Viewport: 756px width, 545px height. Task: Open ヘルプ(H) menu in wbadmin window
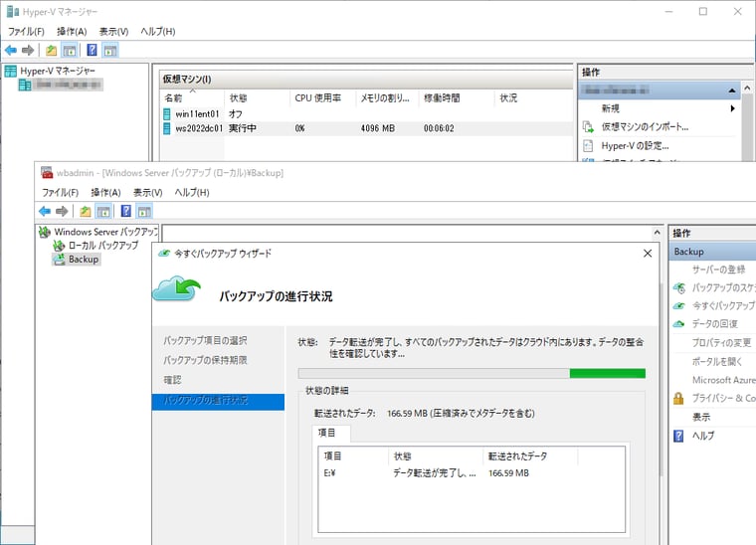(x=192, y=192)
